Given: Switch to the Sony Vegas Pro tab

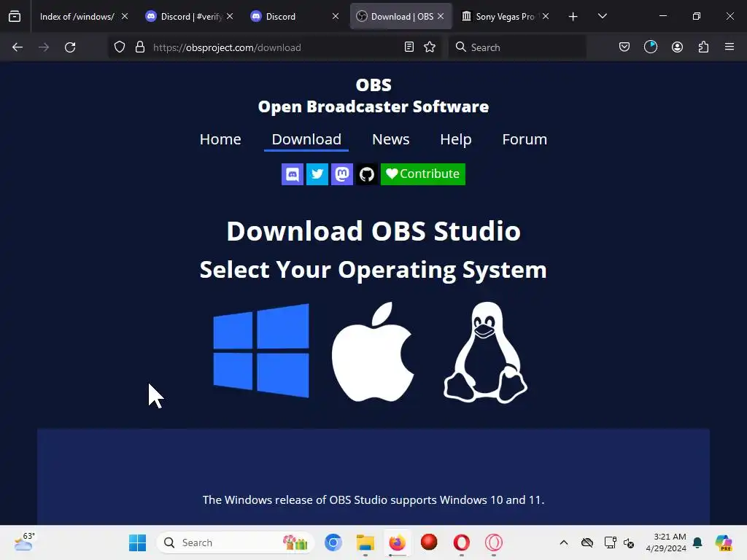Looking at the screenshot, I should [505, 17].
